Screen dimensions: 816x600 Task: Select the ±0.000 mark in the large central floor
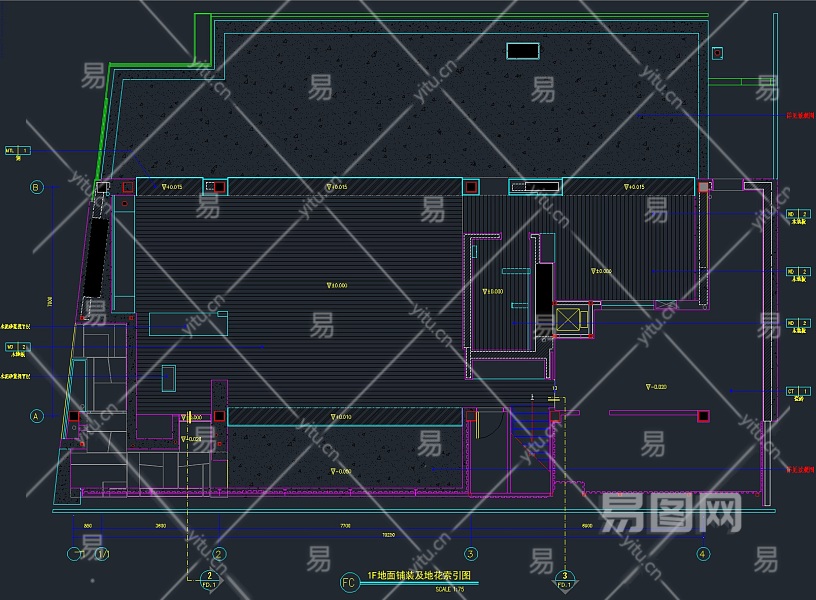[337, 285]
